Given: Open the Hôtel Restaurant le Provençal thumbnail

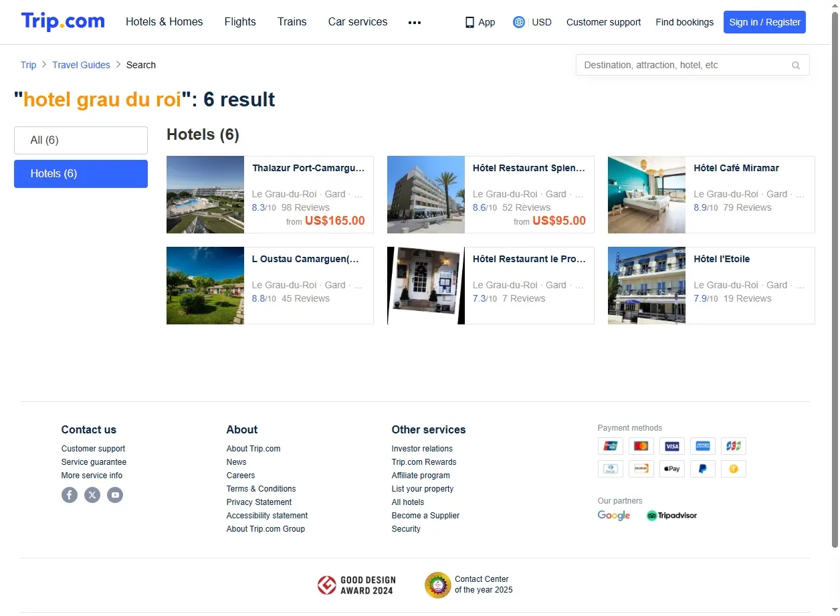Looking at the screenshot, I should pos(426,286).
